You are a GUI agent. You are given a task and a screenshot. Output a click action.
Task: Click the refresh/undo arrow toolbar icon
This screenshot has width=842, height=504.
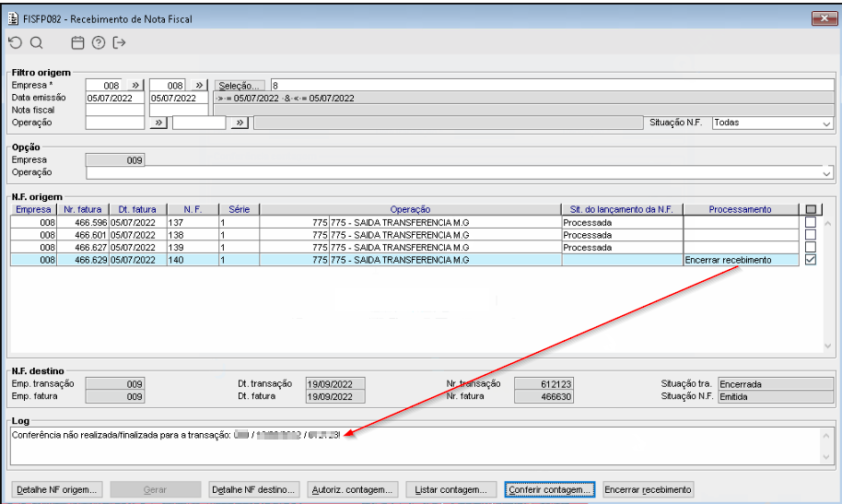[x=15, y=43]
